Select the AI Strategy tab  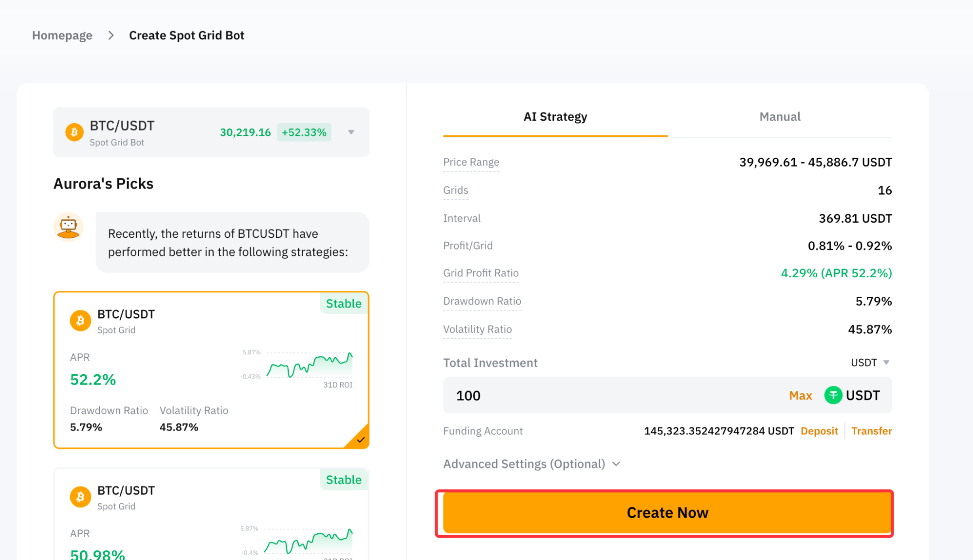(x=555, y=117)
